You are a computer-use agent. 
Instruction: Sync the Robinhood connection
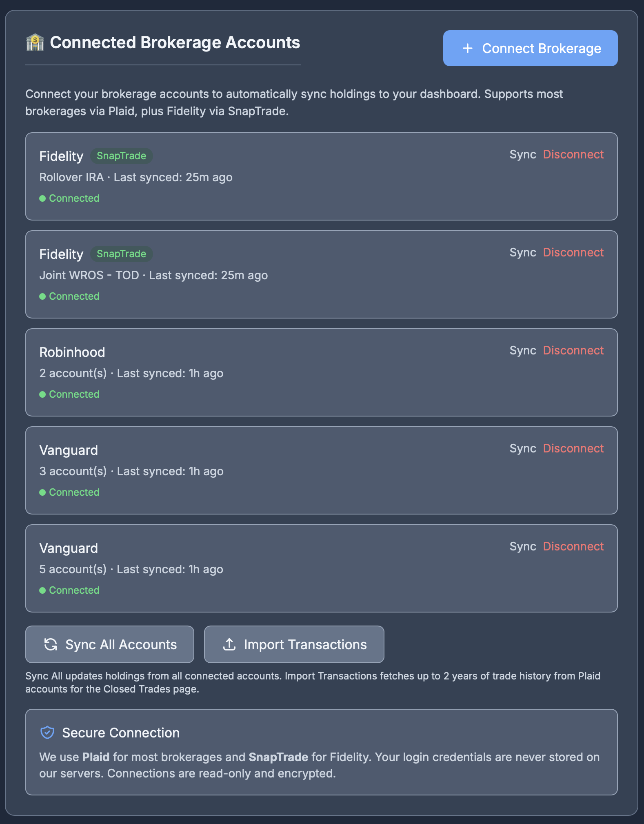click(x=523, y=350)
